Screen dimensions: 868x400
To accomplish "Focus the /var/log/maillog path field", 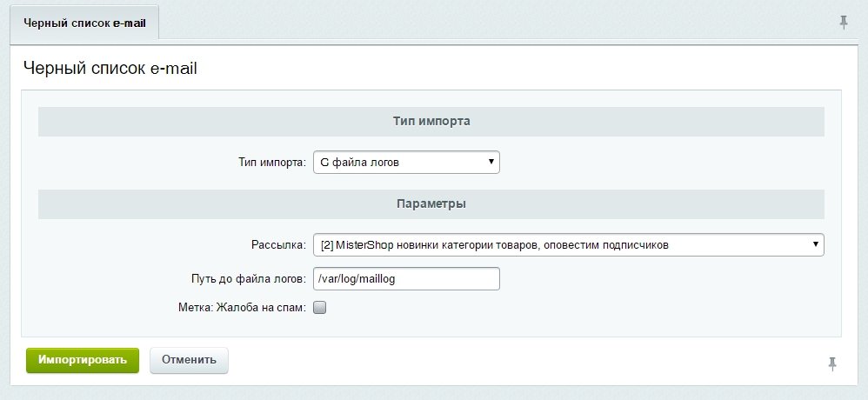I will pos(406,279).
